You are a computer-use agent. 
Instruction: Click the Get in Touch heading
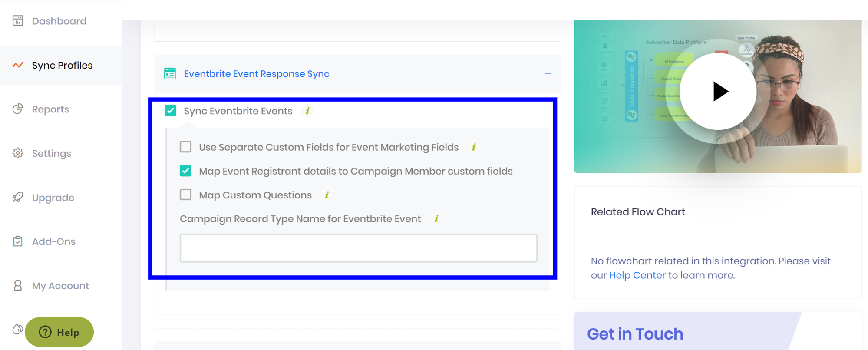tap(635, 334)
